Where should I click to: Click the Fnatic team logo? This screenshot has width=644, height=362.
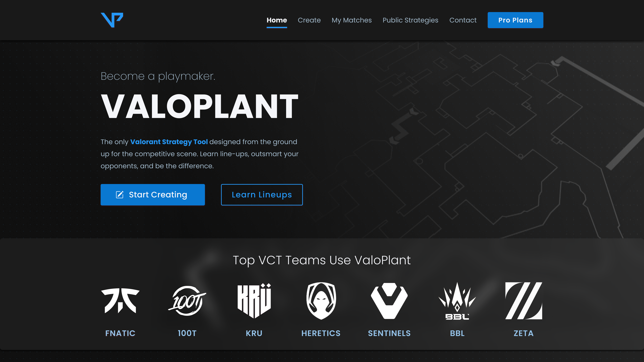point(120,300)
